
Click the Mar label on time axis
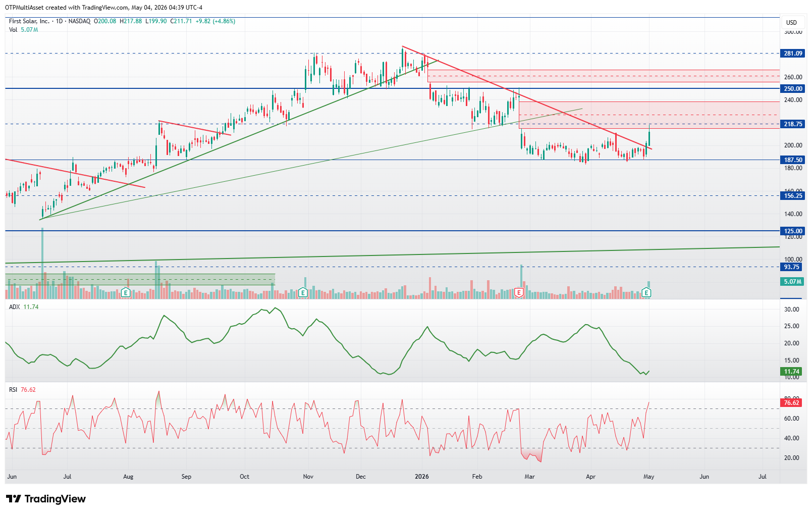(x=529, y=477)
